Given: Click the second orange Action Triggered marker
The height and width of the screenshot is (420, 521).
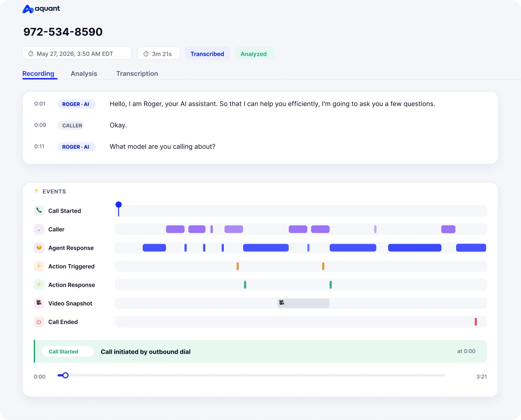Looking at the screenshot, I should 323,266.
